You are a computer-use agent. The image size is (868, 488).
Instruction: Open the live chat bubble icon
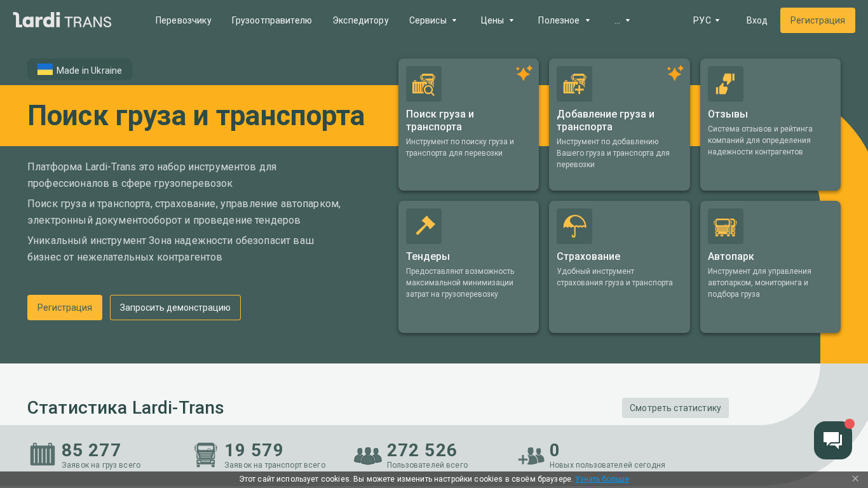[x=832, y=440]
